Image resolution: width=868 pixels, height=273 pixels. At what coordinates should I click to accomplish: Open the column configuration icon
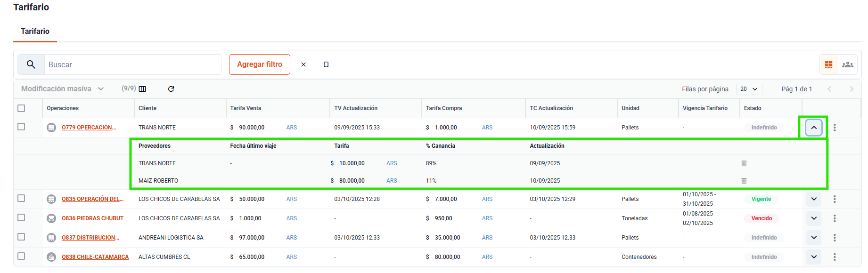142,89
